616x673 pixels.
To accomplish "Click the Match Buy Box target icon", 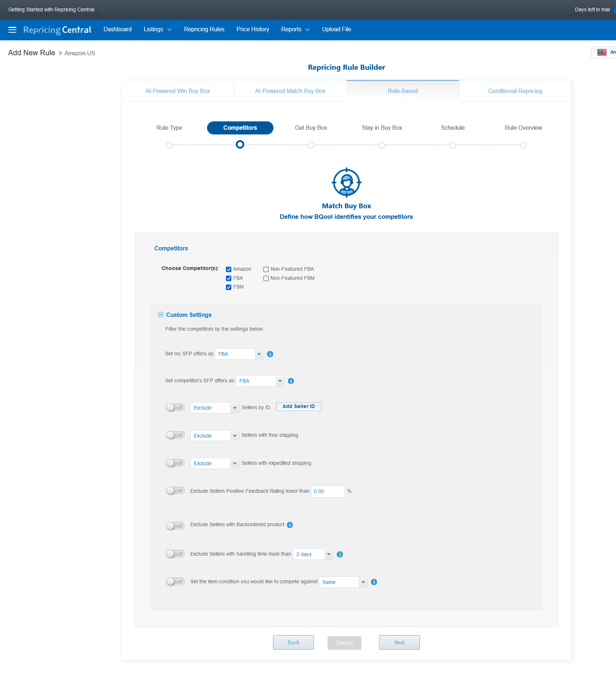I will click(346, 182).
